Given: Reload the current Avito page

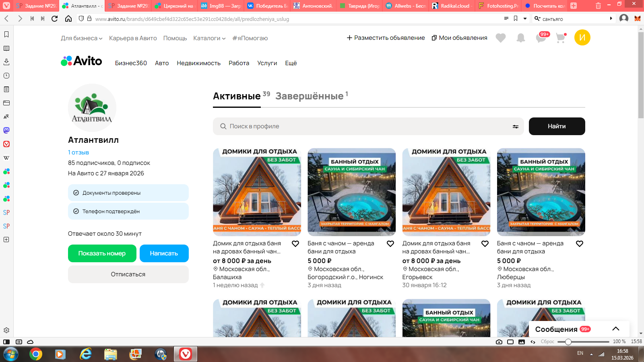Looking at the screenshot, I should point(55,19).
